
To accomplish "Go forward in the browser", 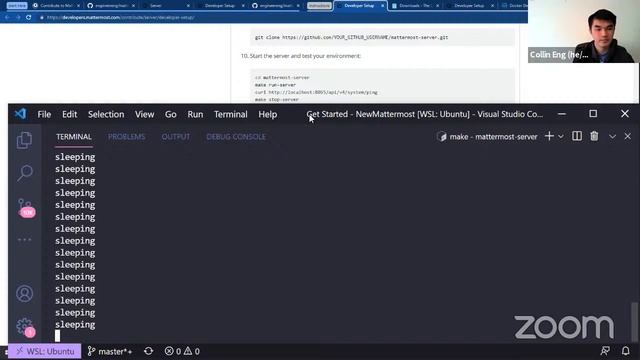I will click(18, 18).
